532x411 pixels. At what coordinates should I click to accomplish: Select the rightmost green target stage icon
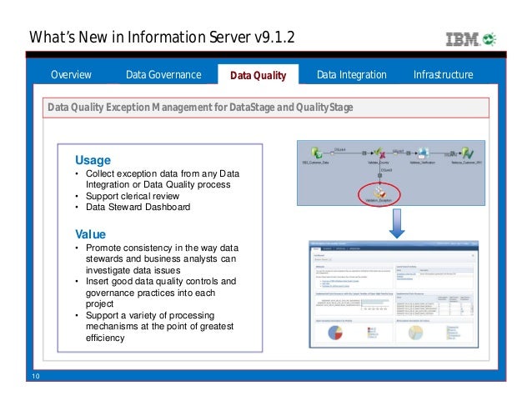pyautogui.click(x=467, y=153)
